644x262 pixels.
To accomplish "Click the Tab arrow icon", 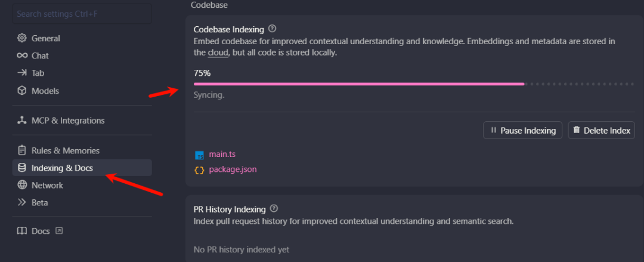I will click(22, 73).
